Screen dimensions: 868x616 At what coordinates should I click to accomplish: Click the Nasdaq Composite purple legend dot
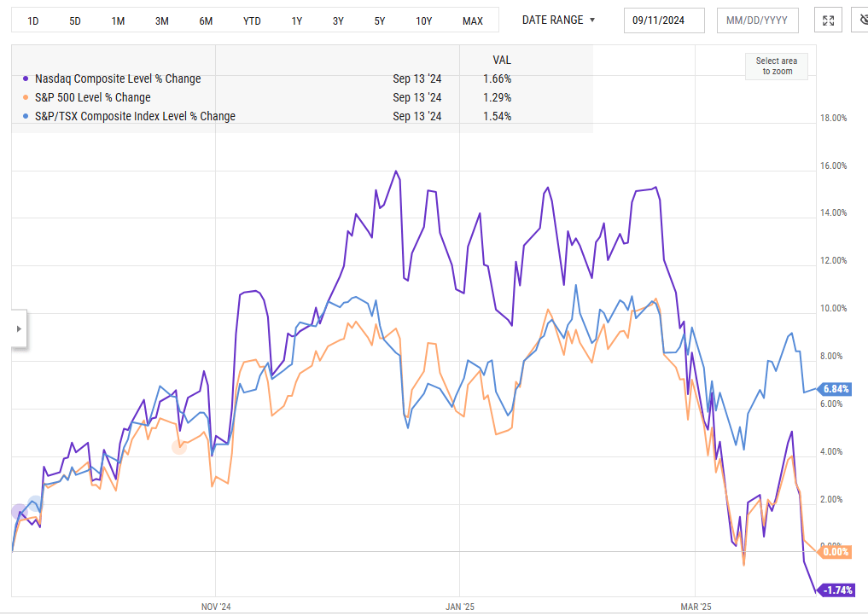pos(26,79)
